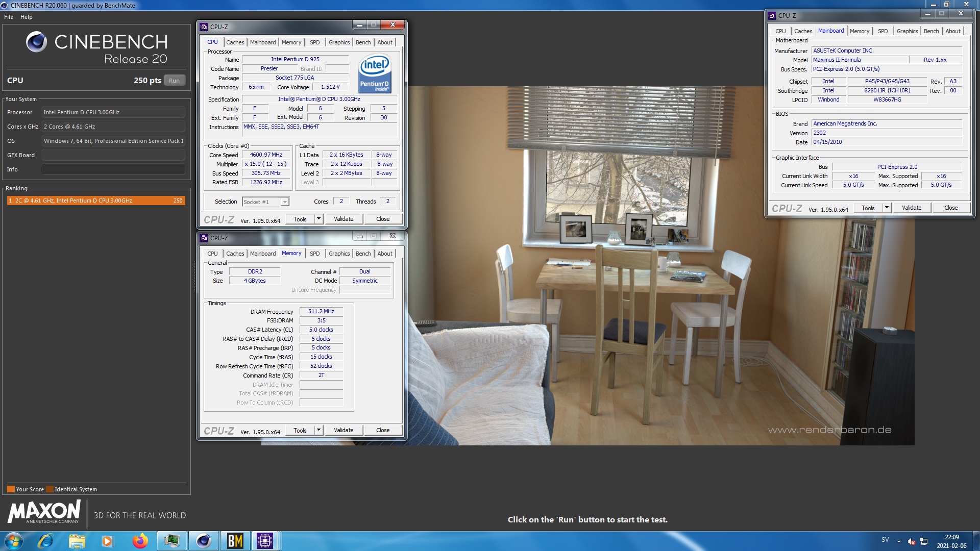Image resolution: width=980 pixels, height=551 pixels.
Task: Open Graphics tab in CPU window
Action: pyautogui.click(x=339, y=42)
